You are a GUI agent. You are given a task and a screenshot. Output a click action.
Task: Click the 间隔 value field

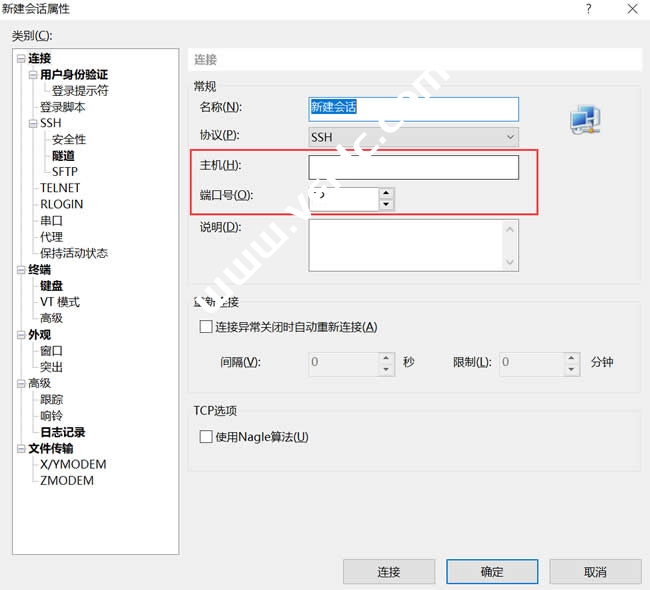click(x=344, y=364)
